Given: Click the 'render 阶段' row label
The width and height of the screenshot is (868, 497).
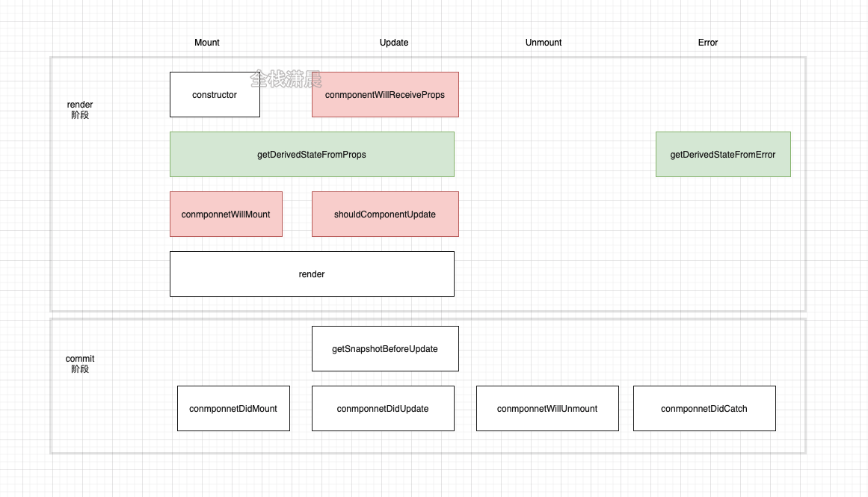Looking at the screenshot, I should 80,110.
